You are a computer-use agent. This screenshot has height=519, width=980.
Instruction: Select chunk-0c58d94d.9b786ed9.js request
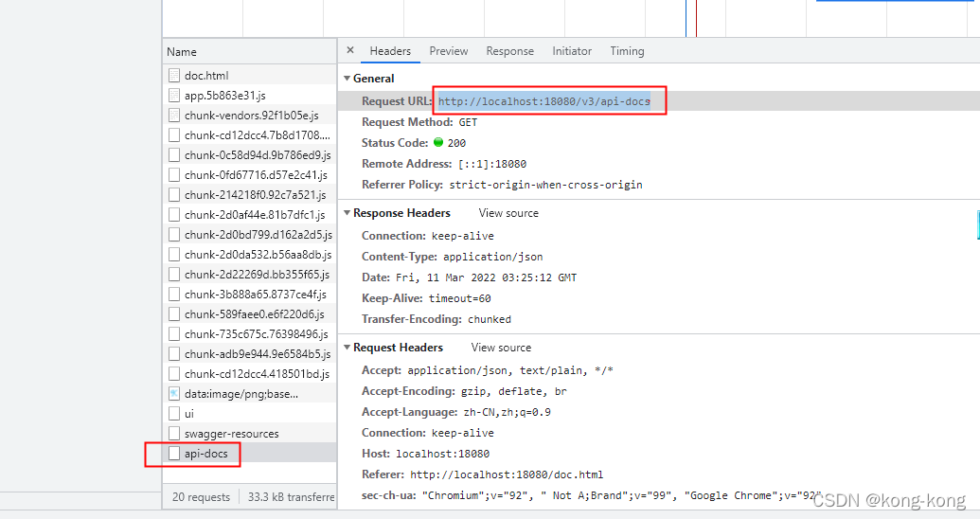coord(250,155)
